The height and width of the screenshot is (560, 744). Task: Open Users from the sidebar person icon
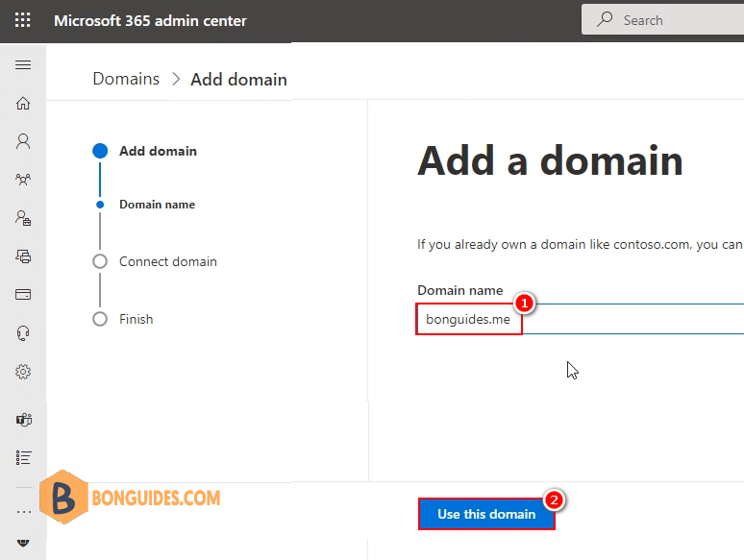pyautogui.click(x=23, y=141)
